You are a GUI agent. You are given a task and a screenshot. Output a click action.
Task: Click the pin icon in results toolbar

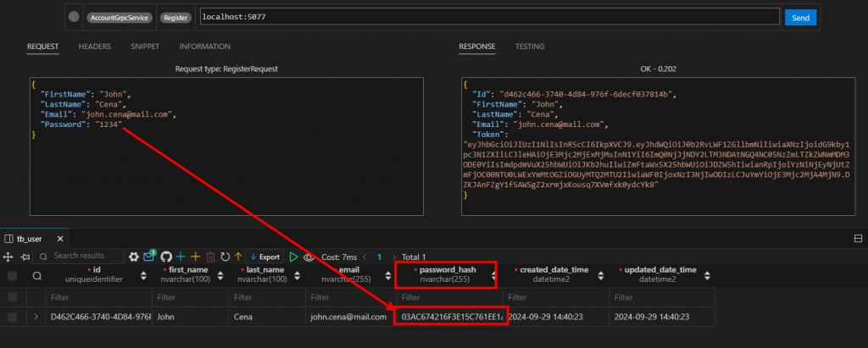point(25,257)
